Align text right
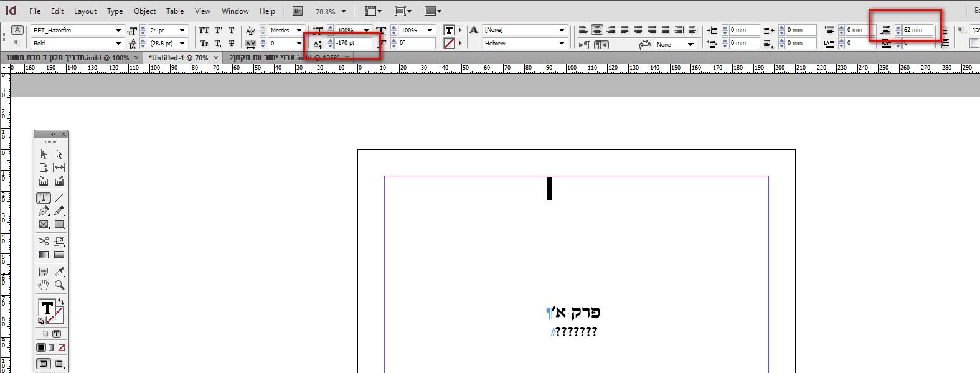The image size is (980, 373). coord(611,30)
